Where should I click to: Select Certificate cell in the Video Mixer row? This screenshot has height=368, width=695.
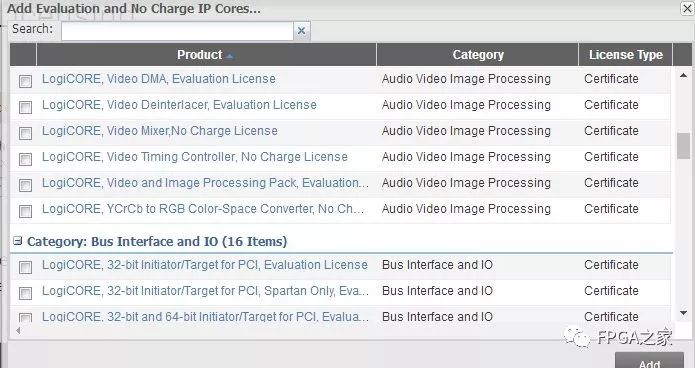point(611,131)
